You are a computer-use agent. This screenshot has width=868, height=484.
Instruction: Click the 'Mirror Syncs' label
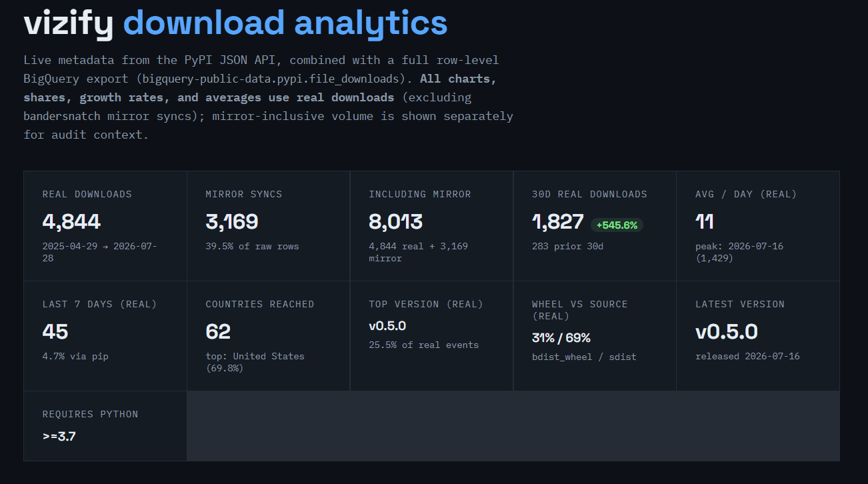click(244, 194)
